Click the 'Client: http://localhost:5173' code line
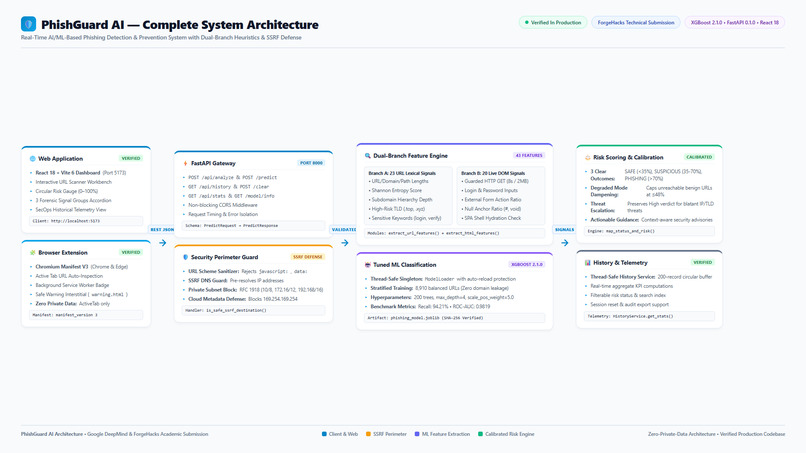Screen dimensions: 806x453 [86, 221]
